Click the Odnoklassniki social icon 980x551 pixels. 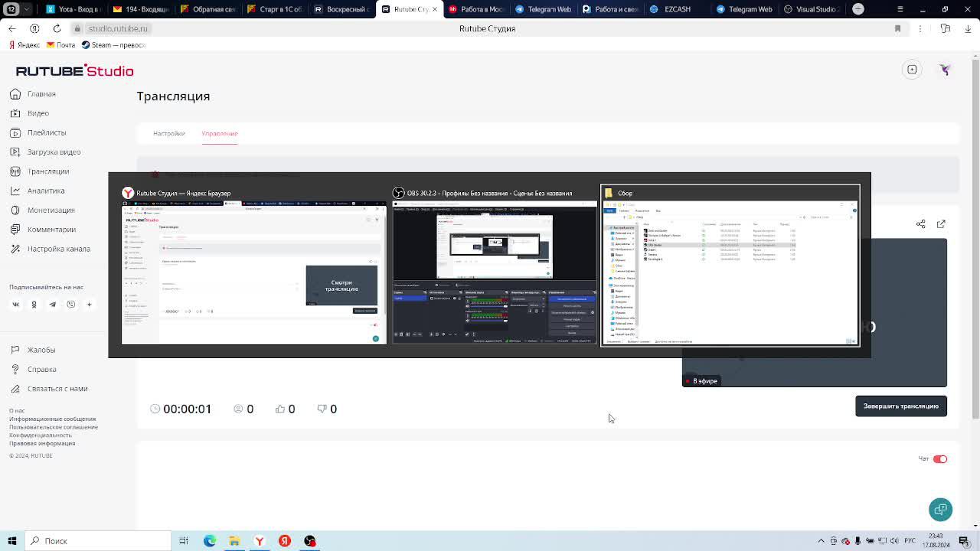(x=34, y=305)
